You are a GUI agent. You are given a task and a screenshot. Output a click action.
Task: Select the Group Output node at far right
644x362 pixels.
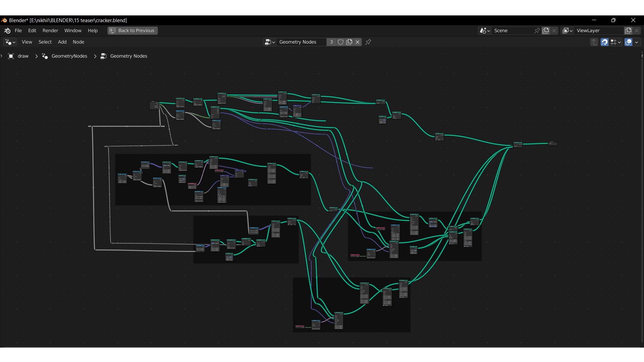tap(553, 143)
